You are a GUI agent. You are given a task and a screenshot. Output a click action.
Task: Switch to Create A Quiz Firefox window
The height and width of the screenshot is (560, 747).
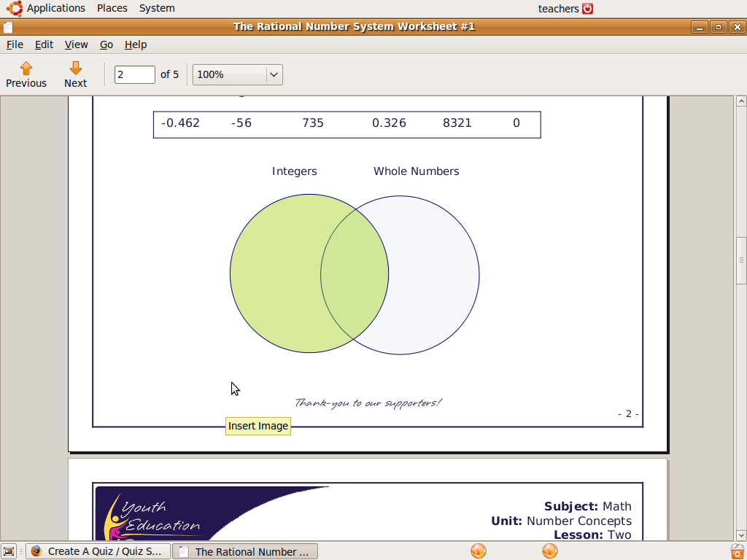pos(98,551)
